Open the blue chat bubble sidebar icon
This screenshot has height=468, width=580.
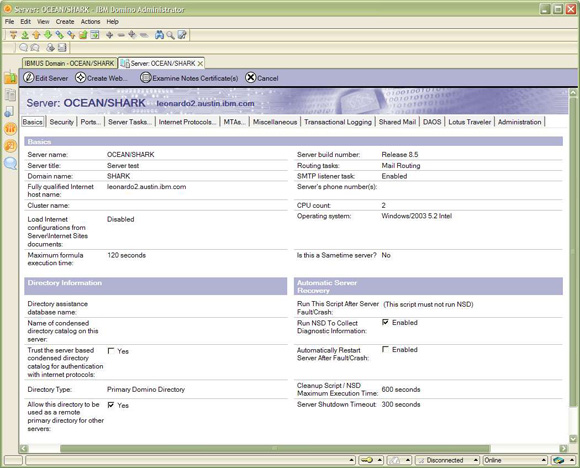(10, 163)
